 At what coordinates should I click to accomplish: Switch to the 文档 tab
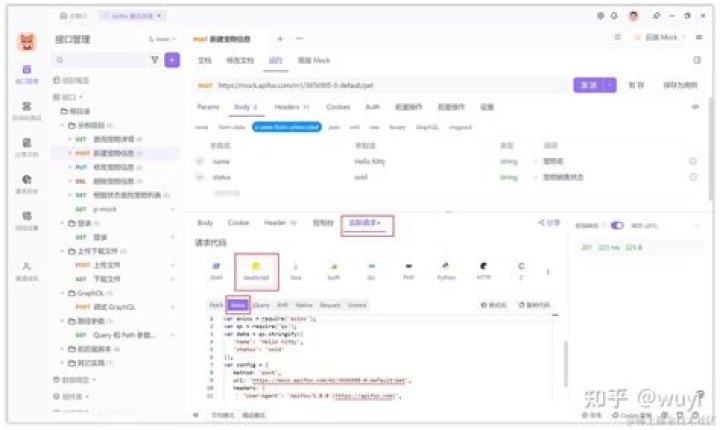pyautogui.click(x=204, y=60)
